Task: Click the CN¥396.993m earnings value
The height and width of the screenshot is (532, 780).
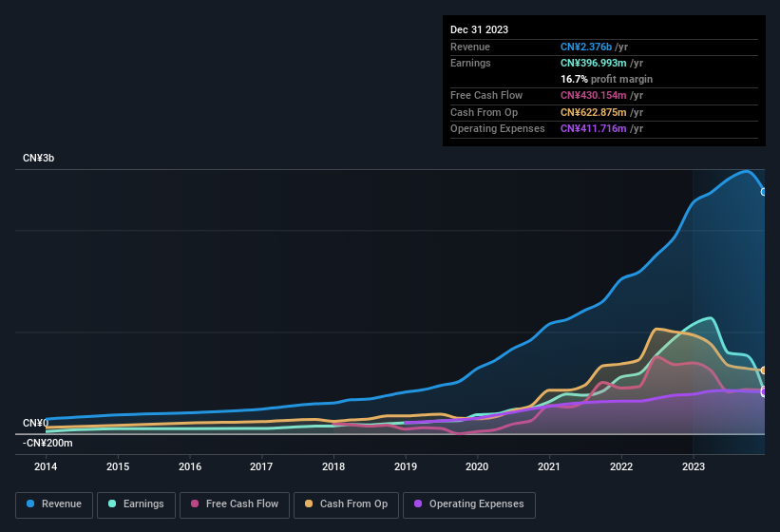Action: coord(594,63)
